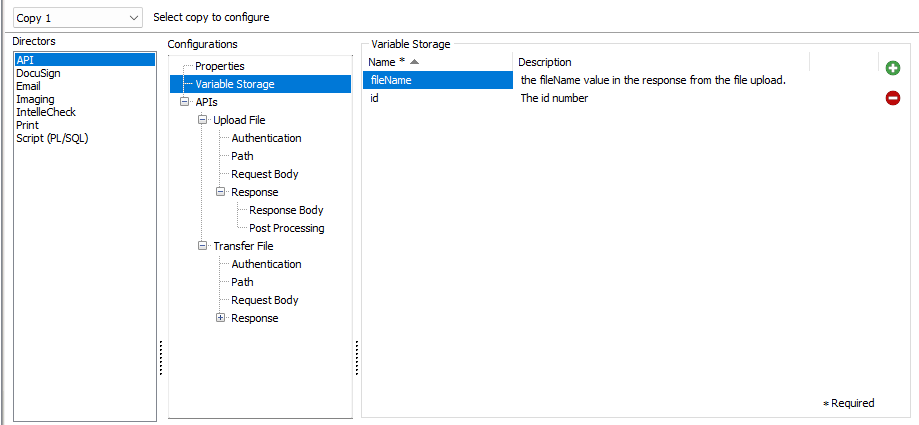This screenshot has height=425, width=919.
Task: Select the fileName variable cell
Action: click(438, 80)
